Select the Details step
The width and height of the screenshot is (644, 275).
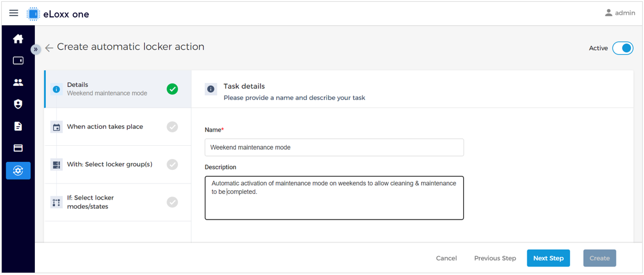[117, 89]
